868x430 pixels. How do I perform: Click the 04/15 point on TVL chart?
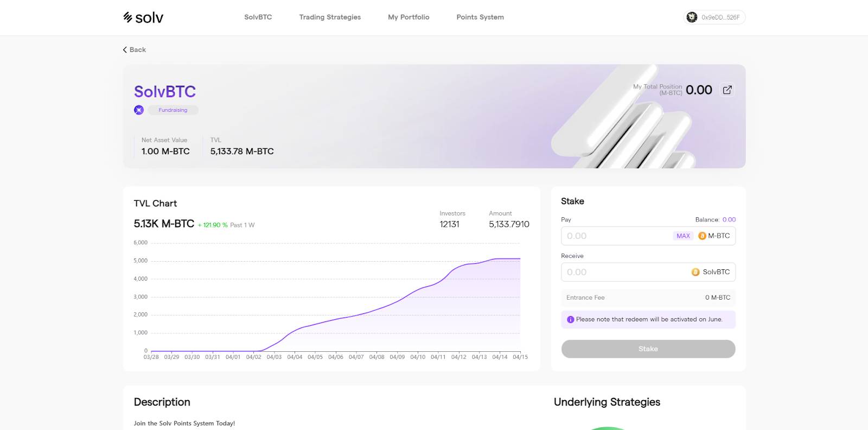coord(520,259)
